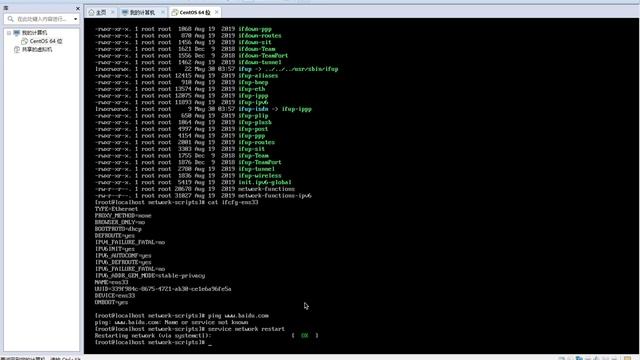
Task: Click the VM icon on CentOS tab
Action: 175,13
